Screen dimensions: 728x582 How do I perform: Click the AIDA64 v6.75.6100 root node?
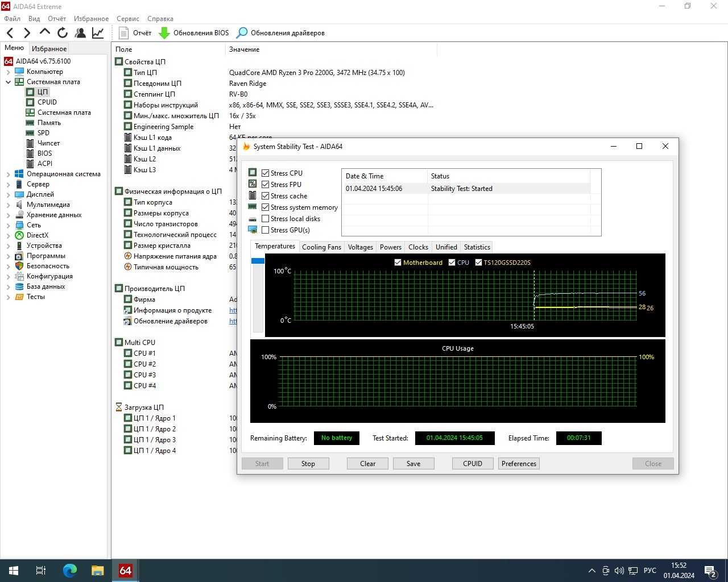point(43,61)
